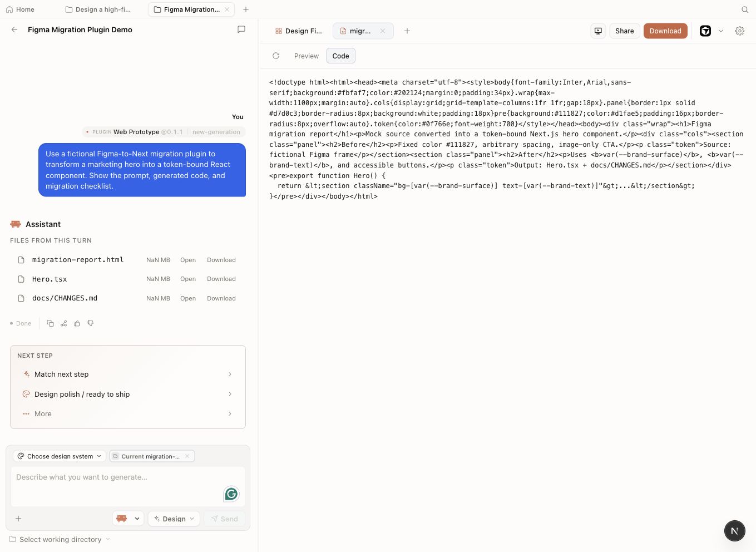Go back with the left arrow icon
756x552 pixels.
tap(14, 29)
